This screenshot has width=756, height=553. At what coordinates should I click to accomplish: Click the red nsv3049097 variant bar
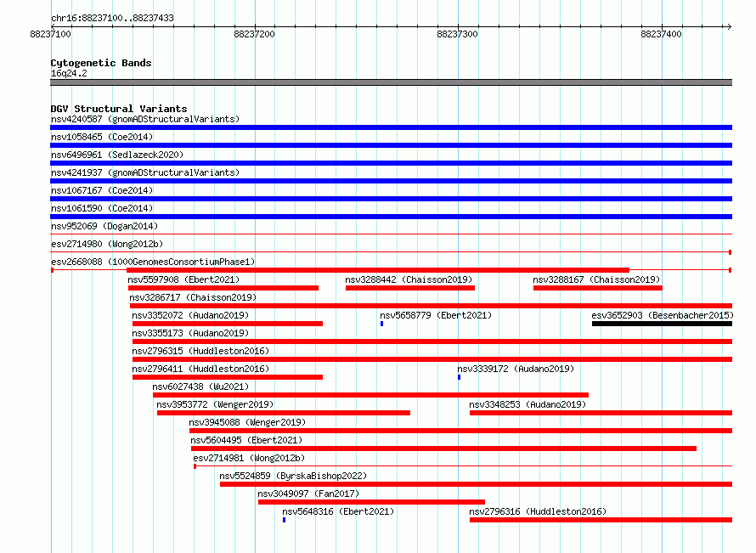click(372, 502)
